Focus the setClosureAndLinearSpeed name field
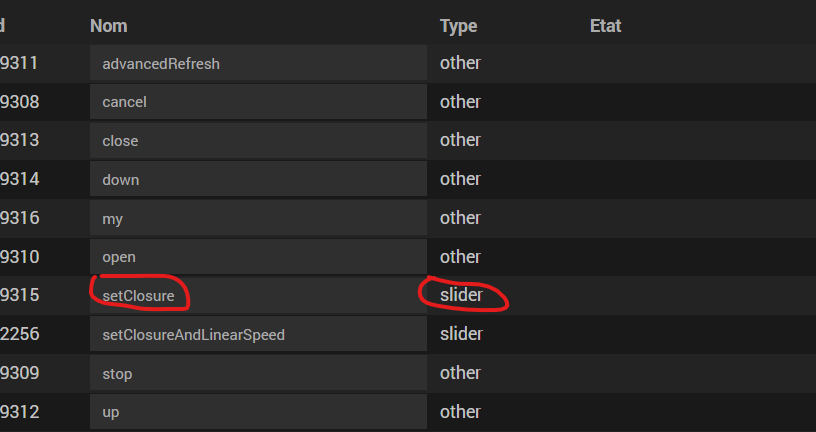 (258, 335)
